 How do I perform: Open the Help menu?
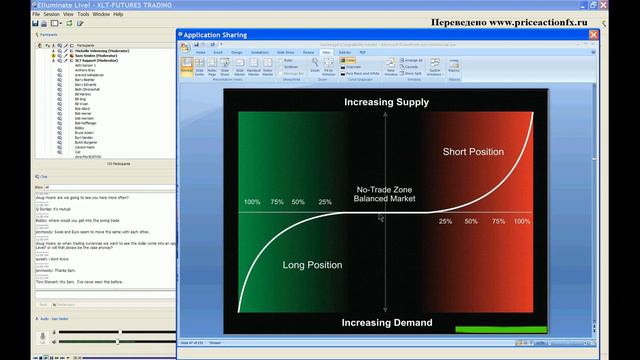[118, 14]
